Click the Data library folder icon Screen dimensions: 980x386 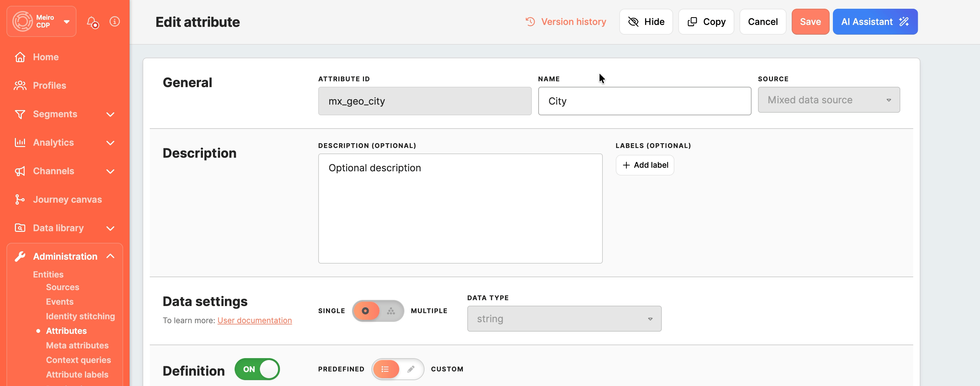[20, 228]
